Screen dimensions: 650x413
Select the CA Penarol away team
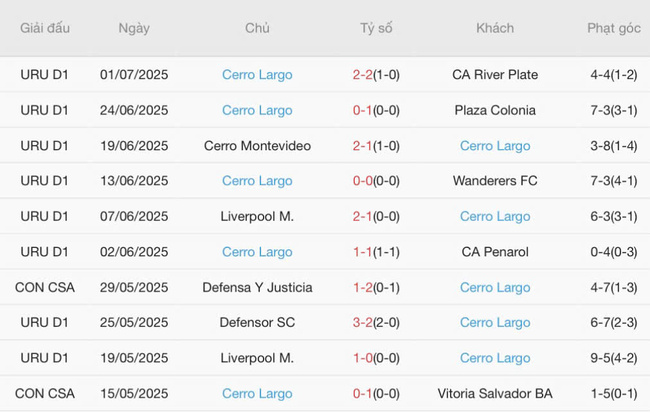pos(495,252)
